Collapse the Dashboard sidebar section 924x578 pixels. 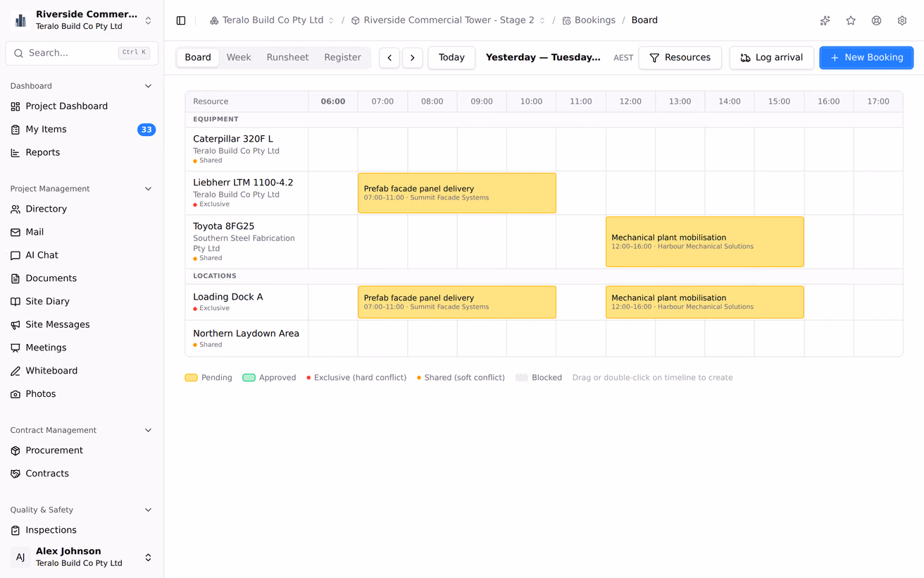(x=148, y=86)
